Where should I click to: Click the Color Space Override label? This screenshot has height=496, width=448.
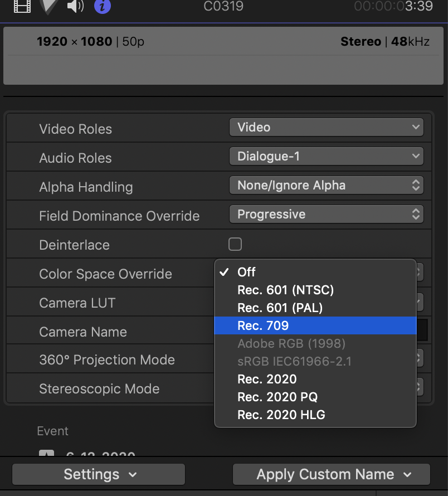[105, 274]
